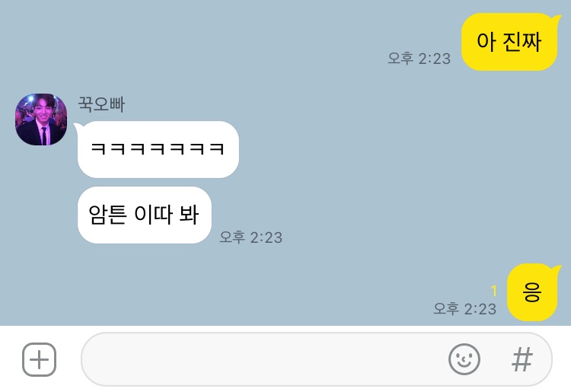Tap the word '진짜' in the top bubble

click(x=522, y=42)
